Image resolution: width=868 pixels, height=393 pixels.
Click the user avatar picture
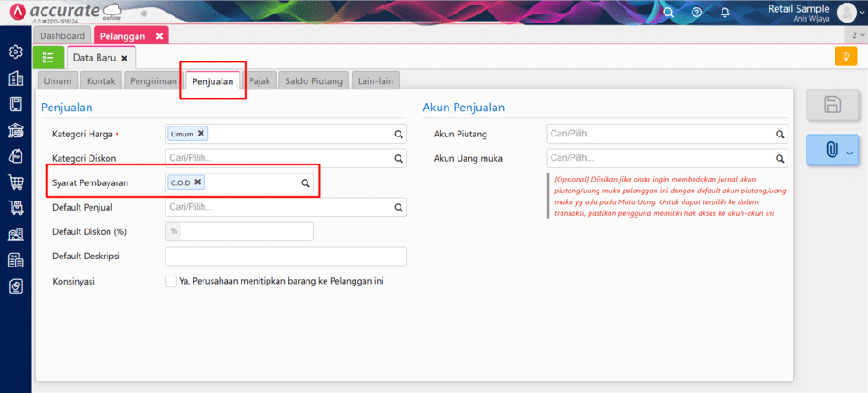(x=846, y=12)
